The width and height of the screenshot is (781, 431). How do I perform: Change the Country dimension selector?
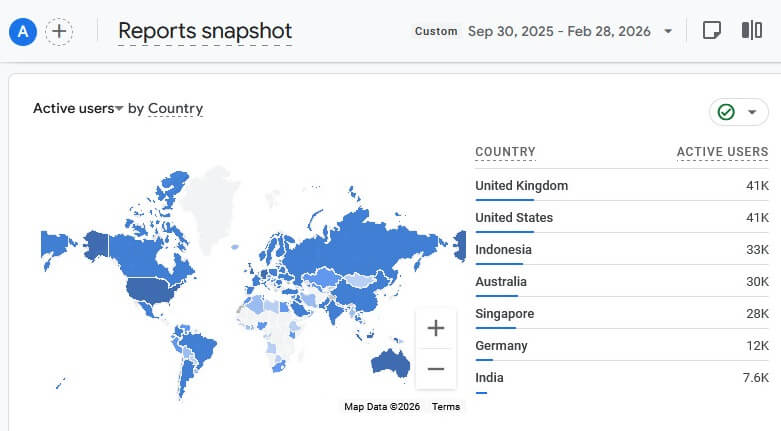coord(175,108)
